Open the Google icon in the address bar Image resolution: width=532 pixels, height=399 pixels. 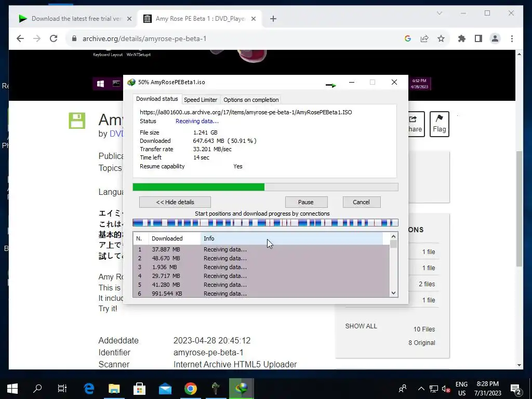(x=408, y=38)
